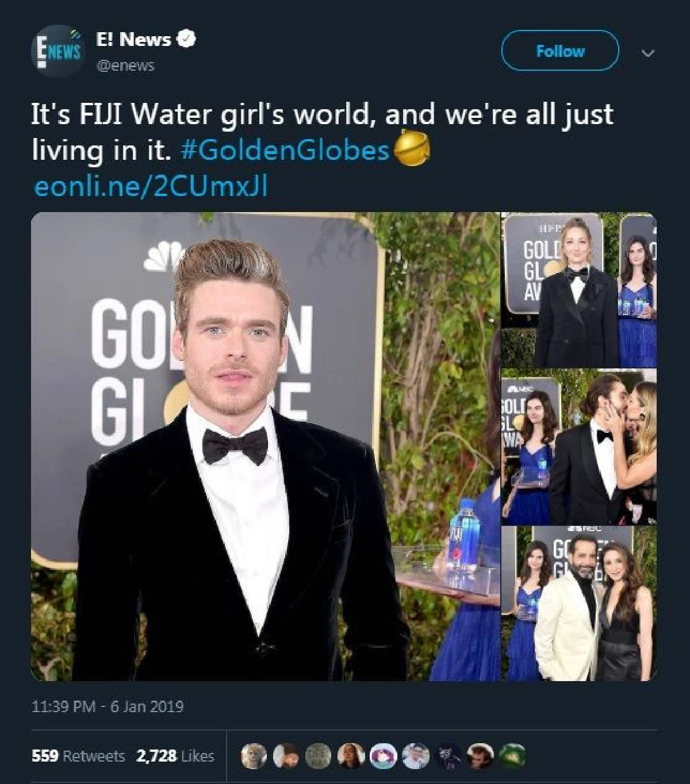
Task: Open the #GoldenGlobes hashtag
Action: 285,151
